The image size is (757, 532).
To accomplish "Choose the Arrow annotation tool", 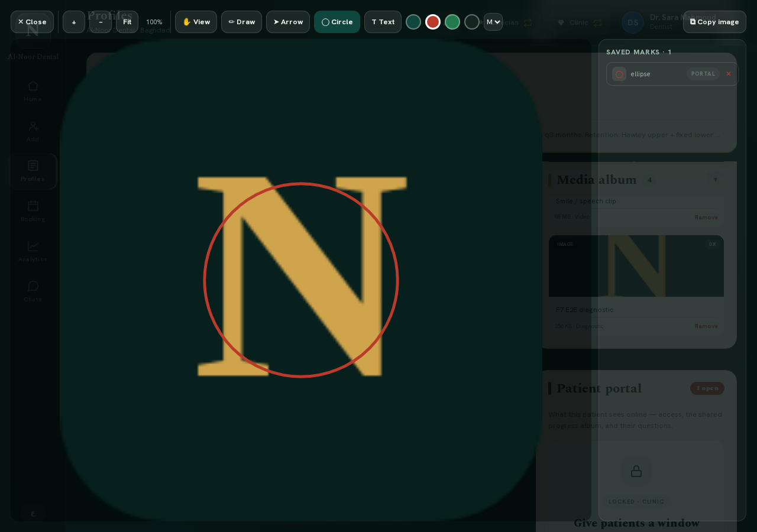I will (288, 22).
